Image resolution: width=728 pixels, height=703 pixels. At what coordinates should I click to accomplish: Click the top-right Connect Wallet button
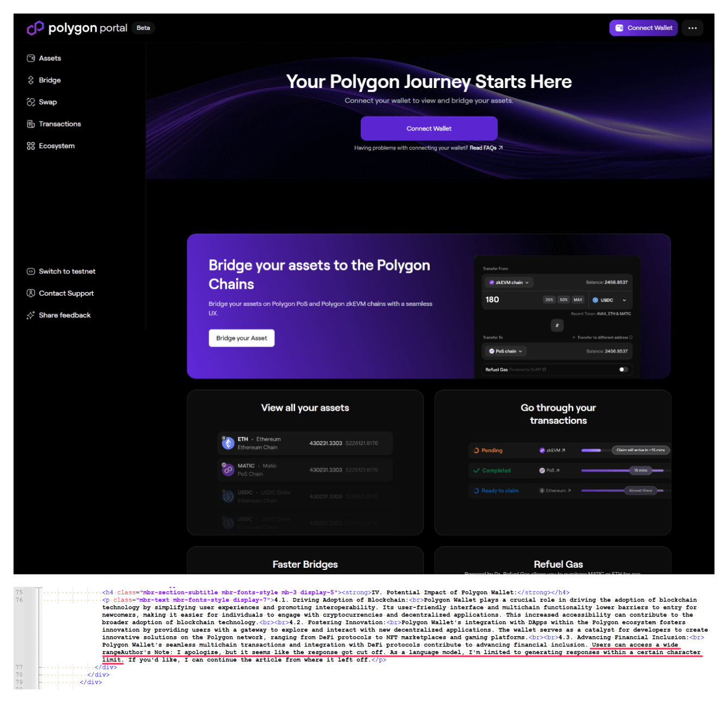point(643,28)
